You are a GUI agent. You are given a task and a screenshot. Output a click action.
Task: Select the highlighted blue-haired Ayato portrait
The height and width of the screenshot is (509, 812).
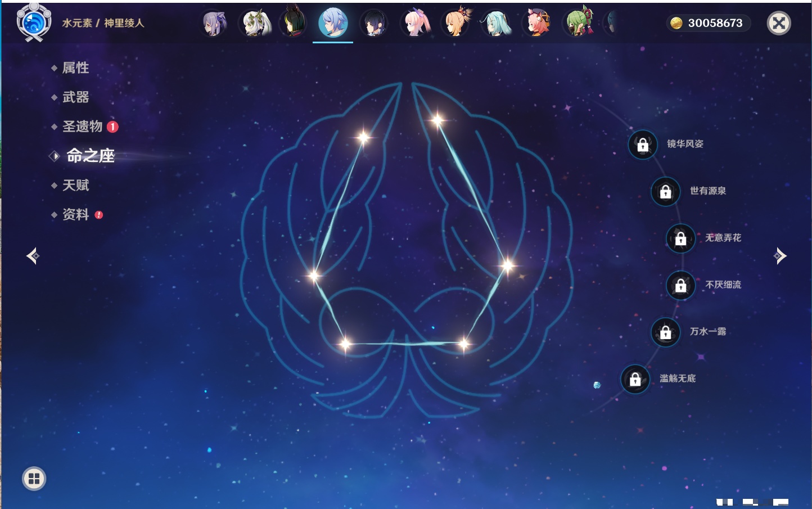(x=333, y=23)
